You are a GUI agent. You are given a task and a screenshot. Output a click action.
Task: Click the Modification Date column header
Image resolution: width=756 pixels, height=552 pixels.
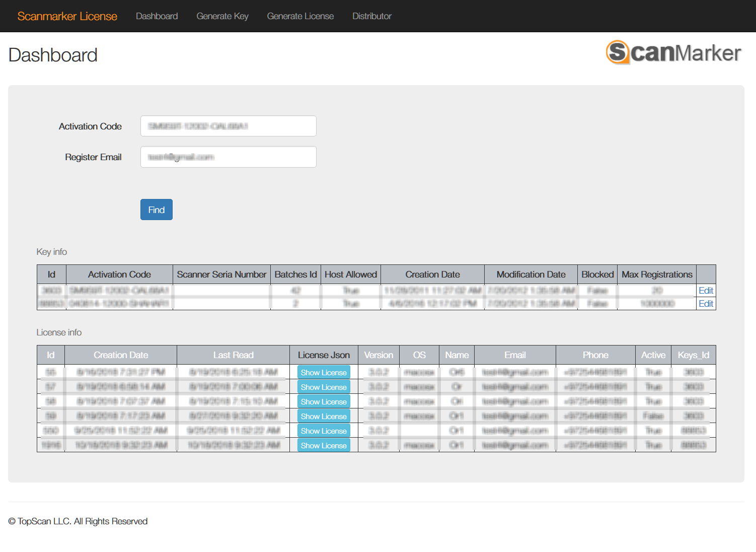click(531, 274)
